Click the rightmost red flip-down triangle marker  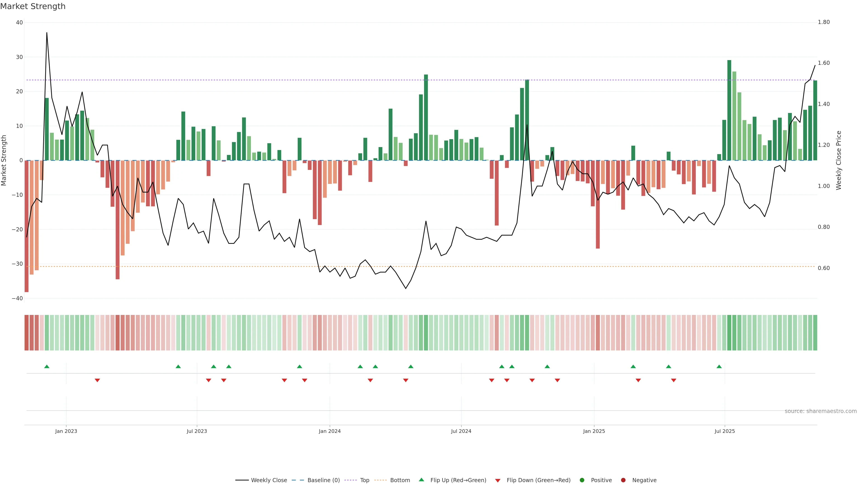point(674,380)
